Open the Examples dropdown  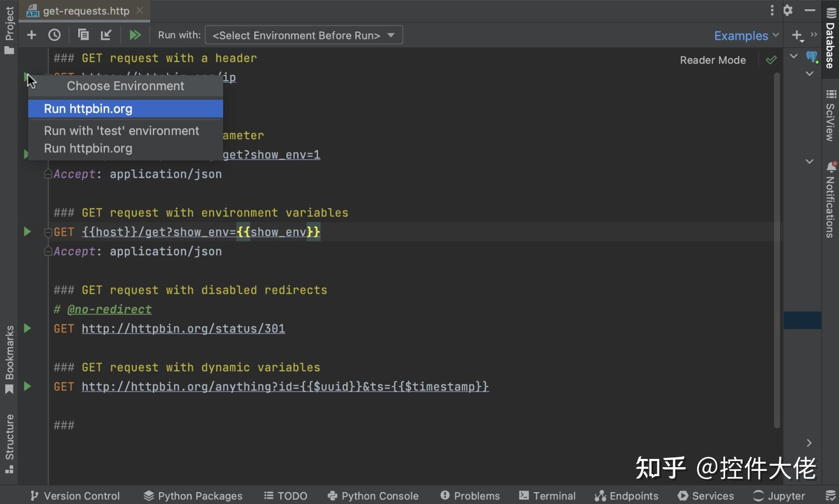pyautogui.click(x=745, y=35)
